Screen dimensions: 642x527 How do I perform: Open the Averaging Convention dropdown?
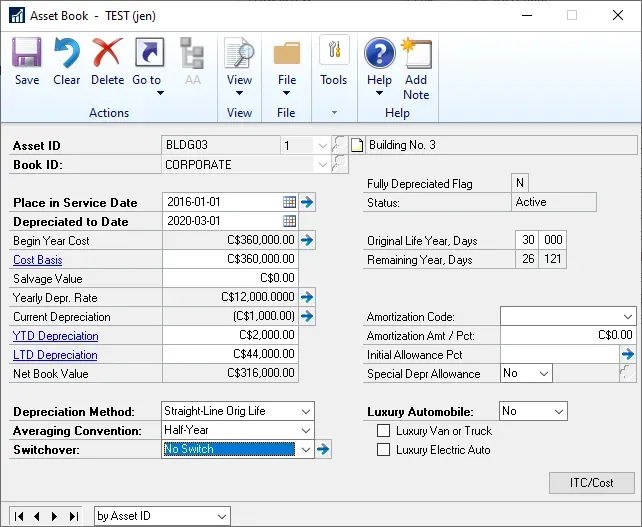304,430
